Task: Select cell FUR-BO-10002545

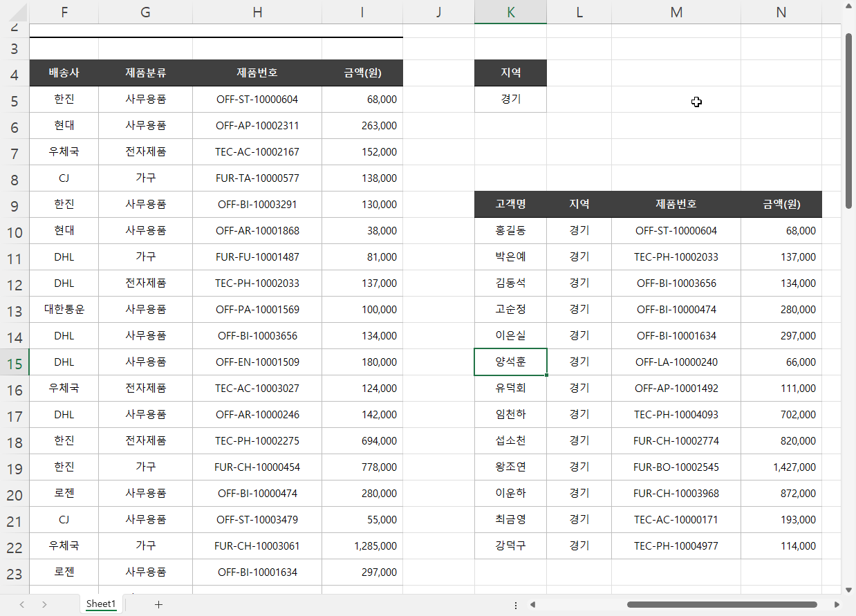Action: tap(676, 467)
